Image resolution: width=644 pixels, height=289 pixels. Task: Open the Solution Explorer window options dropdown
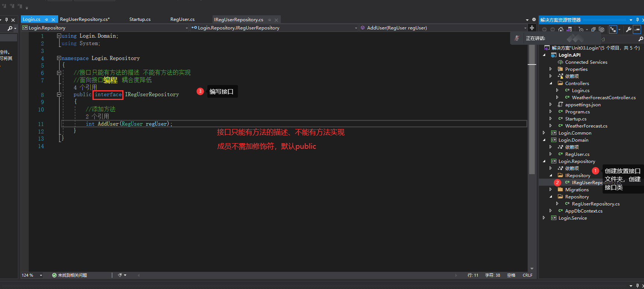631,20
